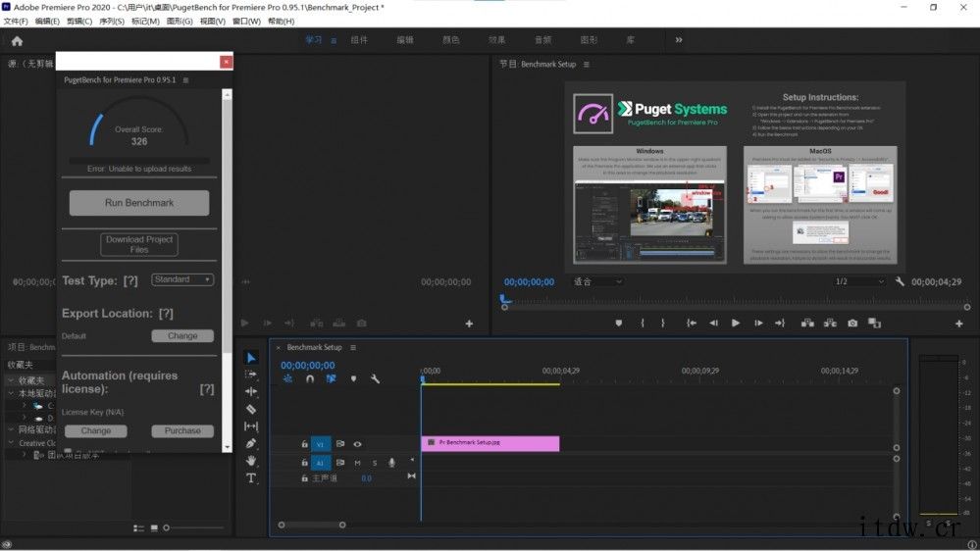Select the Selection arrow tool
The image size is (980, 551).
coord(251,358)
